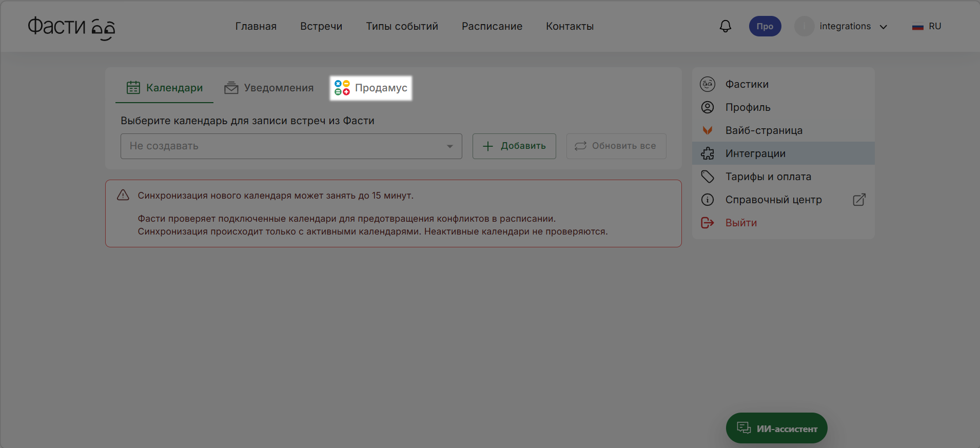This screenshot has width=980, height=448.
Task: Click the user avatar circle
Action: click(804, 26)
